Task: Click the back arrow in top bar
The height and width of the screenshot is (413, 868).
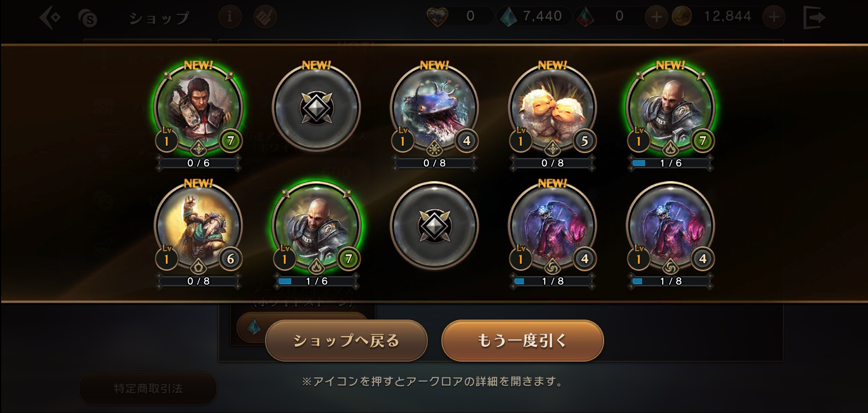Action: click(x=50, y=17)
